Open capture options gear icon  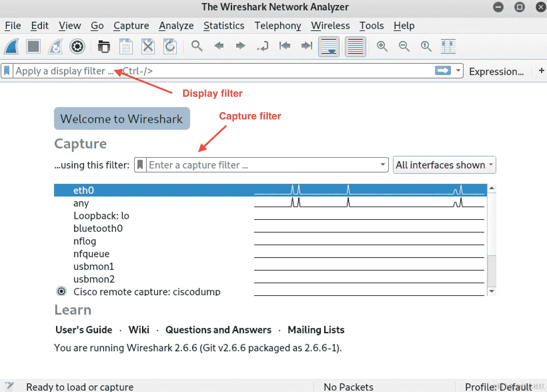(x=77, y=46)
